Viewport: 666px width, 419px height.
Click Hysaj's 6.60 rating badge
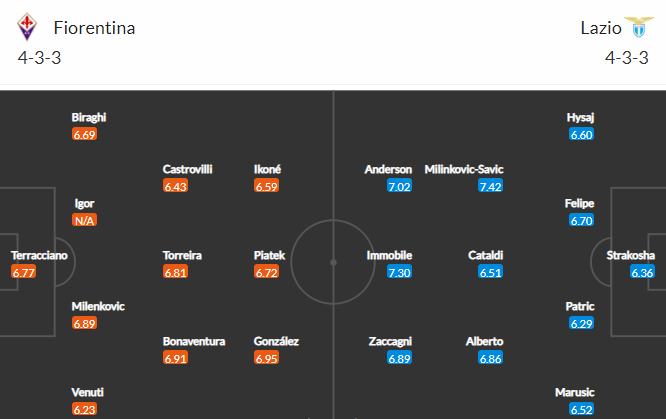tap(581, 134)
